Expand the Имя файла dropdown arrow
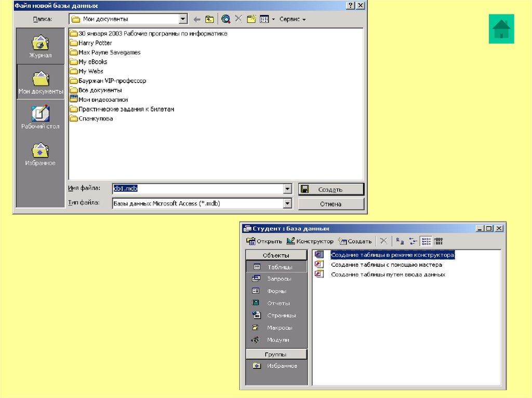Image resolution: width=532 pixels, height=398 pixels. [x=287, y=189]
